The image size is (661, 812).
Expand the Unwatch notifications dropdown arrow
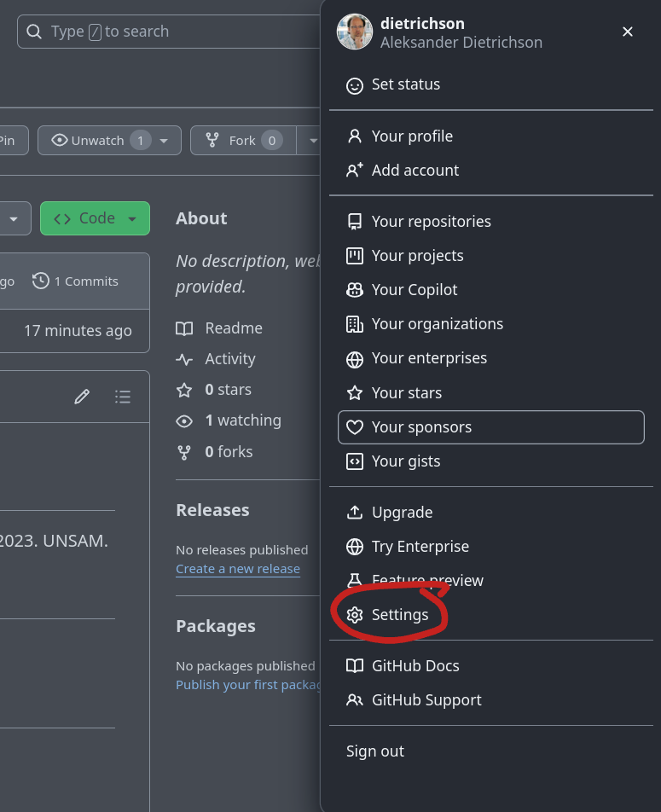pos(164,141)
